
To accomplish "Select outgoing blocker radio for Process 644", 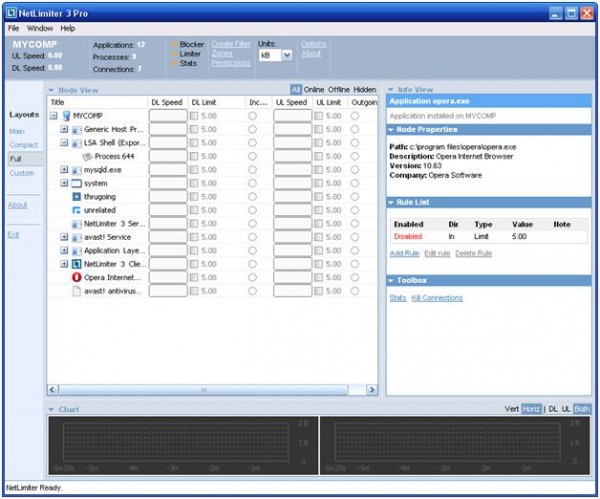I will pos(355,156).
